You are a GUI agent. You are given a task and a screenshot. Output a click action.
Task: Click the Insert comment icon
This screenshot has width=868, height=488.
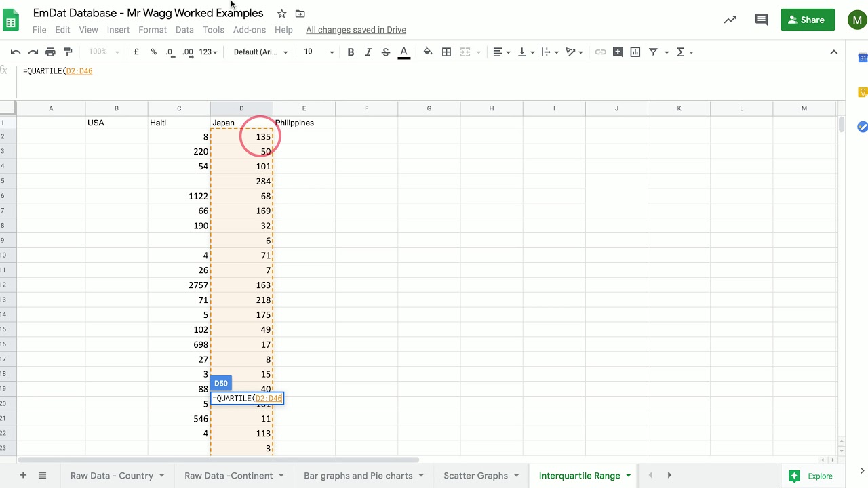point(618,52)
